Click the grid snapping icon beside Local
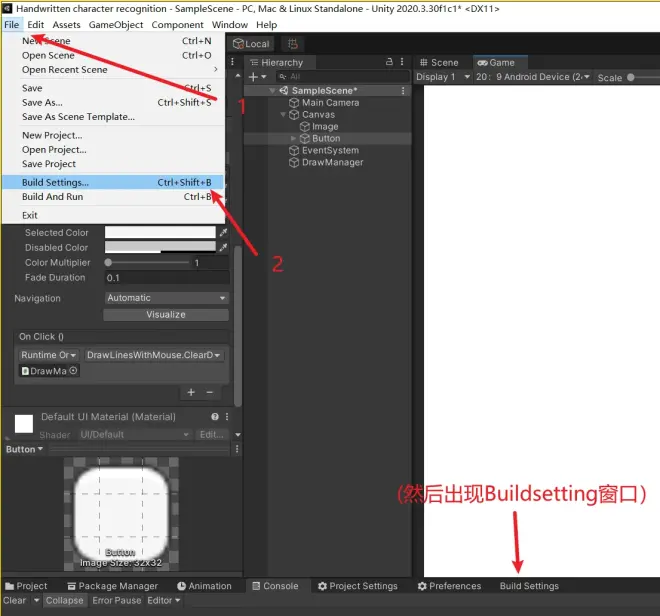The width and height of the screenshot is (660, 616). (x=293, y=44)
